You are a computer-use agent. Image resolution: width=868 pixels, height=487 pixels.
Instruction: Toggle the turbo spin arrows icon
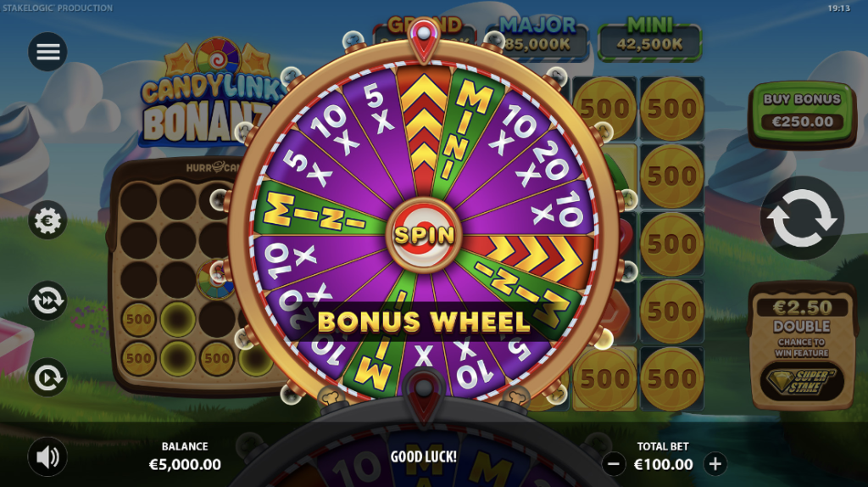pos(47,301)
